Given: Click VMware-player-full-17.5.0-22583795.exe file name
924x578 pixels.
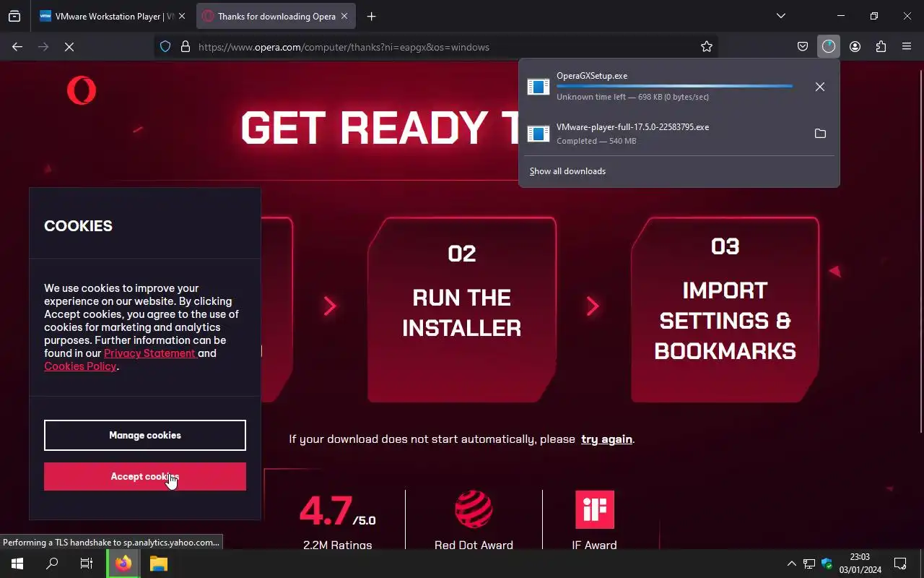Looking at the screenshot, I should pyautogui.click(x=633, y=127).
